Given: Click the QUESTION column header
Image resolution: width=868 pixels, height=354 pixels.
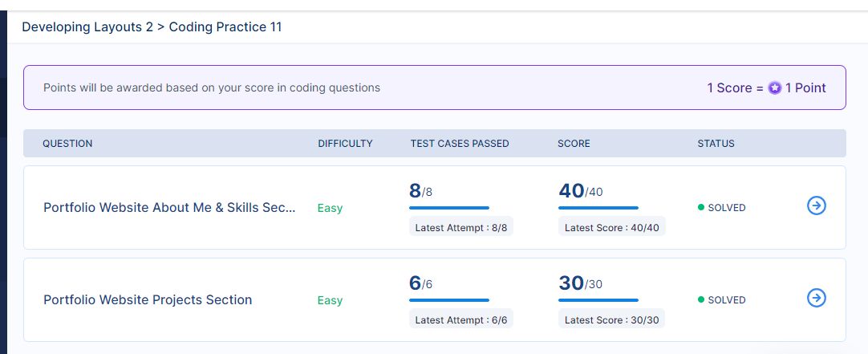Looking at the screenshot, I should coord(67,144).
